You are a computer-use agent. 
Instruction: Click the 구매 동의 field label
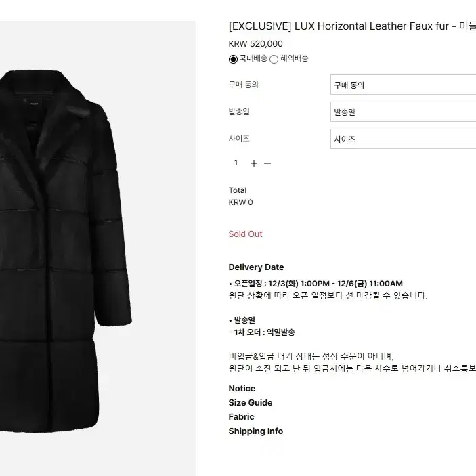point(244,85)
